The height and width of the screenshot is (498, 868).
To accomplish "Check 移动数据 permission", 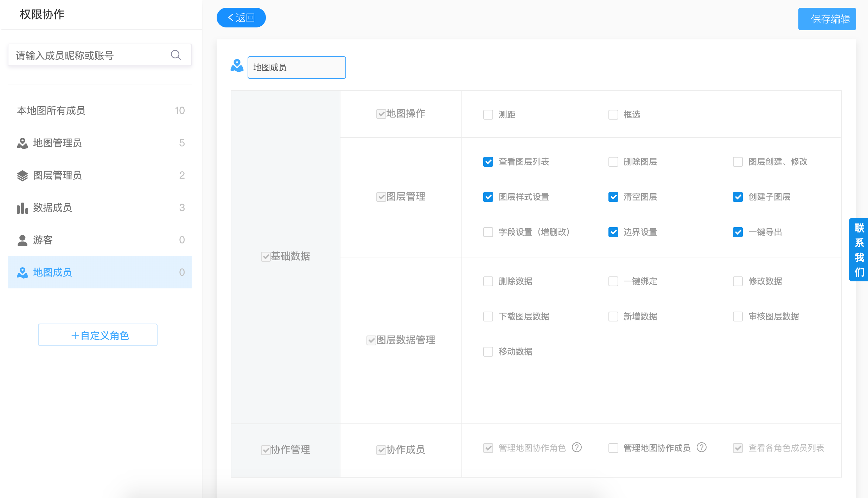I will (x=488, y=352).
